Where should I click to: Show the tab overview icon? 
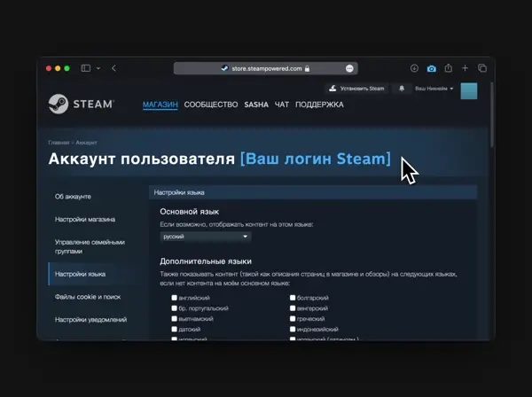click(x=482, y=68)
